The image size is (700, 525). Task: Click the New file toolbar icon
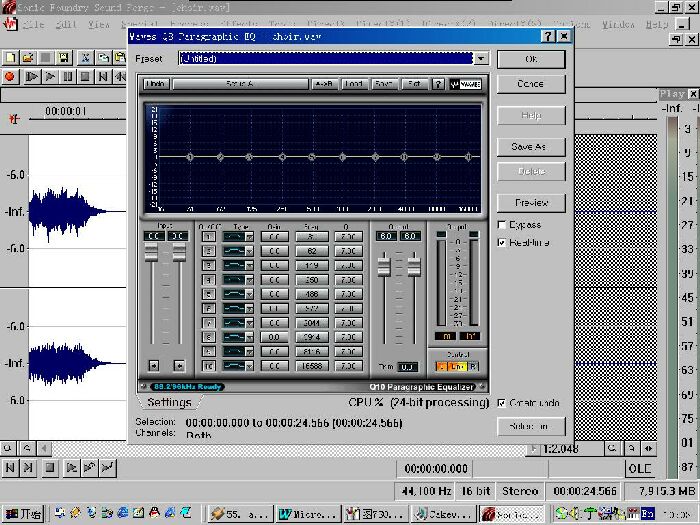click(10, 58)
